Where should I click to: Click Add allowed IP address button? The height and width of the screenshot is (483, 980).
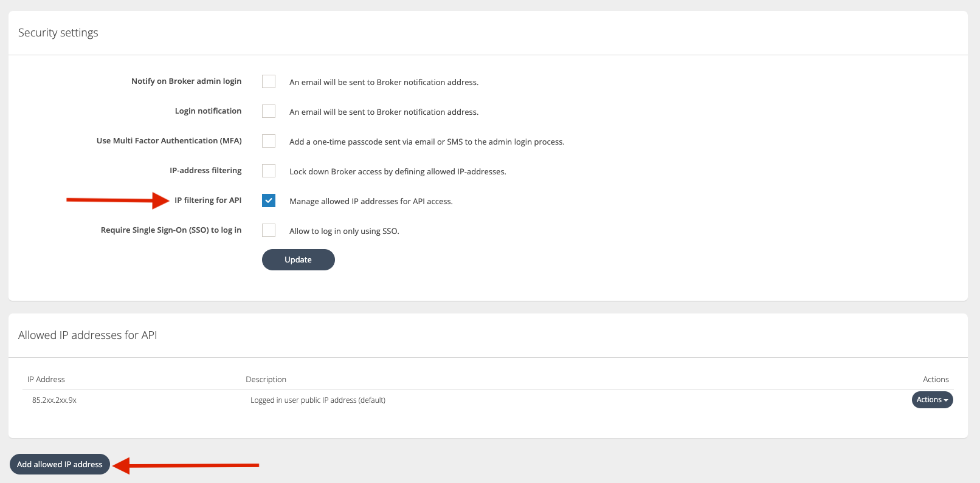tap(60, 464)
